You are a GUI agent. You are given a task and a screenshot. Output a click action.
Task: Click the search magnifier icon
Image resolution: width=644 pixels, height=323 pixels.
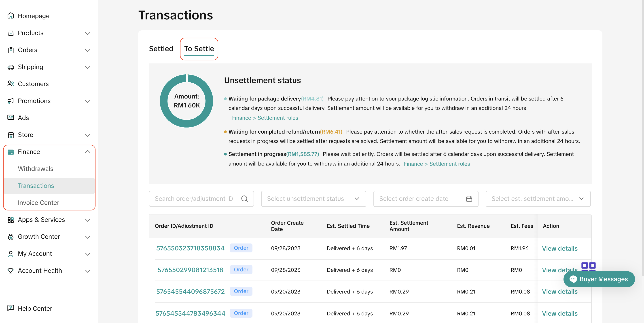(244, 199)
